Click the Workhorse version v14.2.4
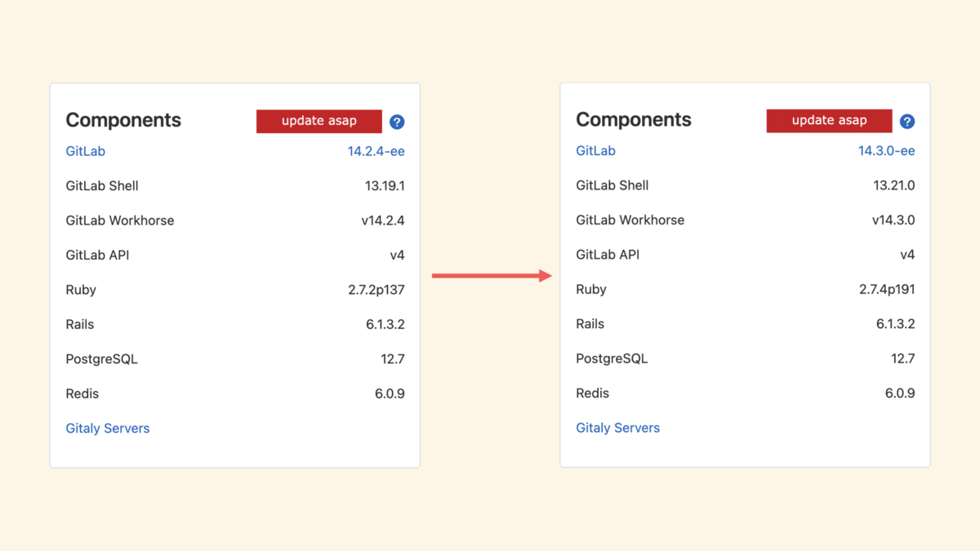The image size is (980, 551). click(x=383, y=220)
